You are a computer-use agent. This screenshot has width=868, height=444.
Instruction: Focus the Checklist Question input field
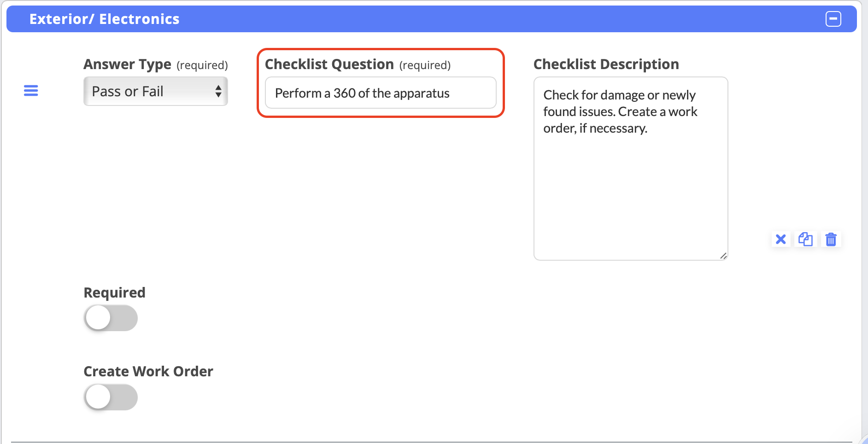point(380,93)
